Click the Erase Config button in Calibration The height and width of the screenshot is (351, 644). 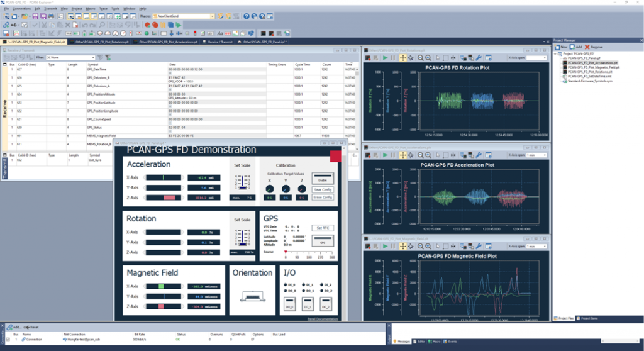[323, 198]
